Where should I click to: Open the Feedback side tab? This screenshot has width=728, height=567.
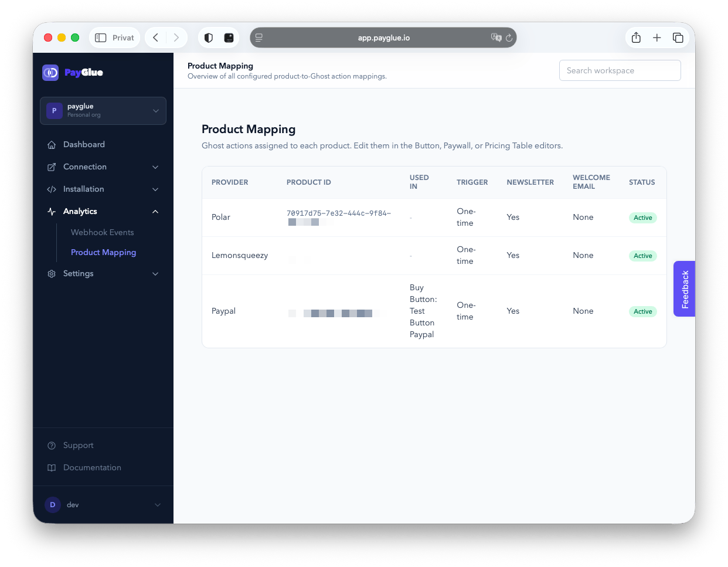tap(685, 289)
